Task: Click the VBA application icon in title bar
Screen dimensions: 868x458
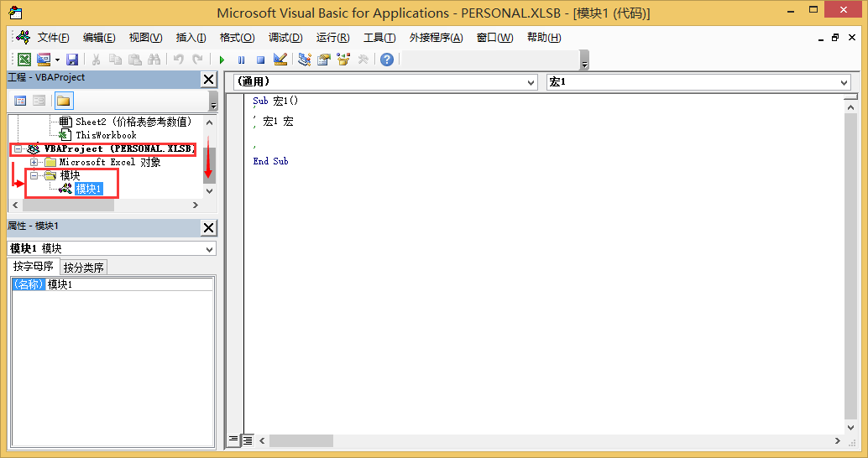Action: coord(15,13)
